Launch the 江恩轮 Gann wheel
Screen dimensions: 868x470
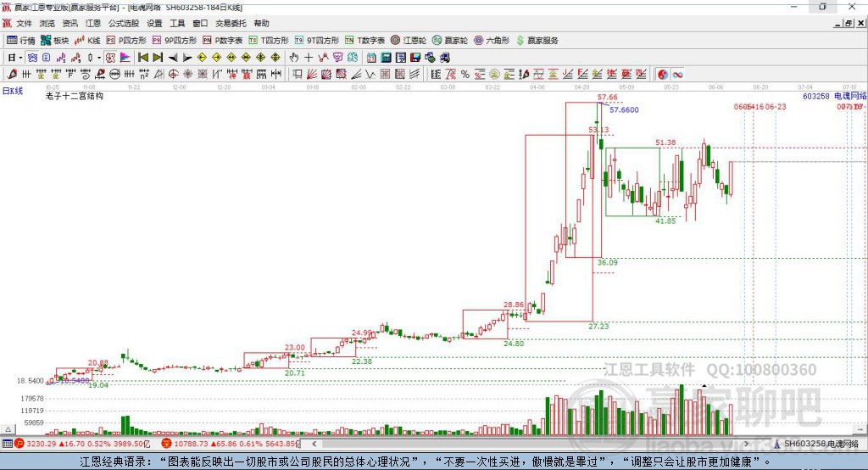click(x=409, y=41)
